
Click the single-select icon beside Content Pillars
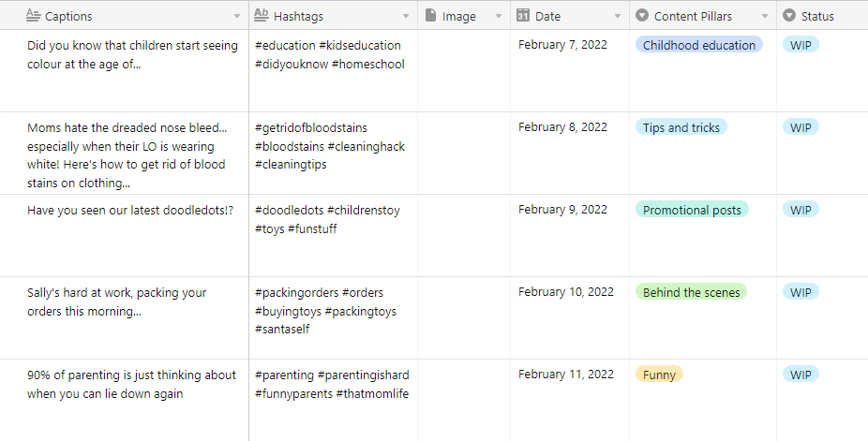(642, 16)
